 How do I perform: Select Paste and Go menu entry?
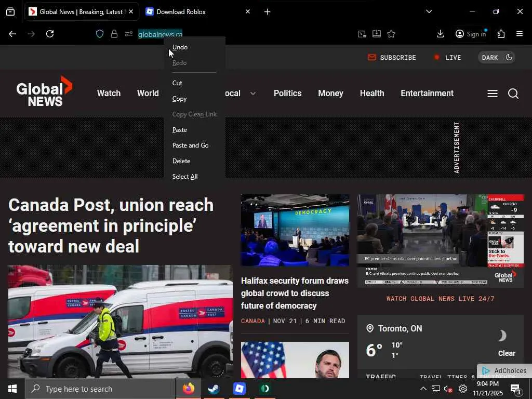click(x=194, y=145)
